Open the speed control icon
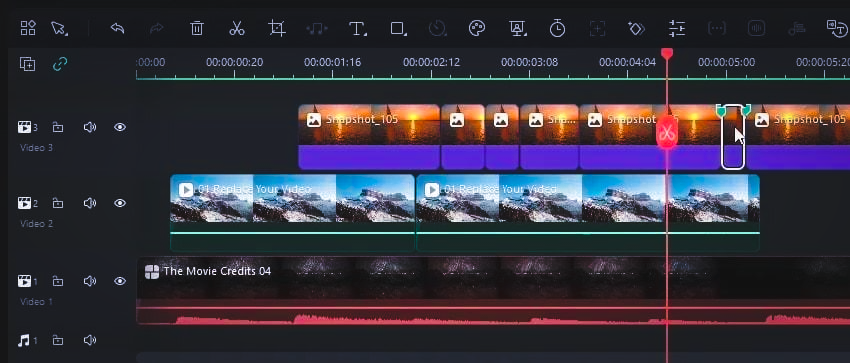The width and height of the screenshot is (850, 363). (x=437, y=28)
